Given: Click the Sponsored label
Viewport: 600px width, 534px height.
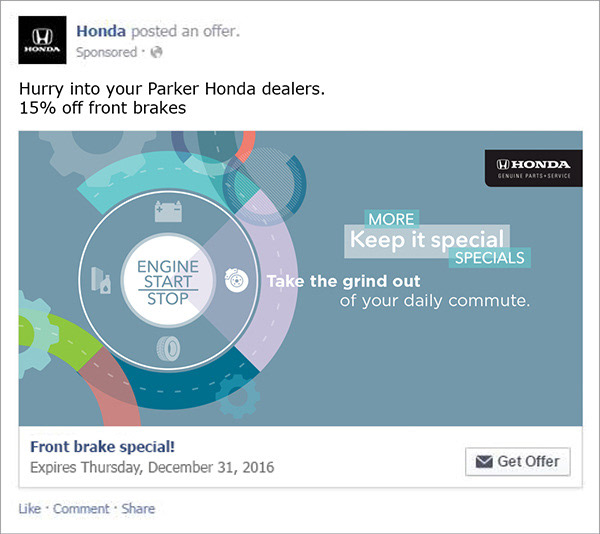Looking at the screenshot, I should (x=105, y=51).
